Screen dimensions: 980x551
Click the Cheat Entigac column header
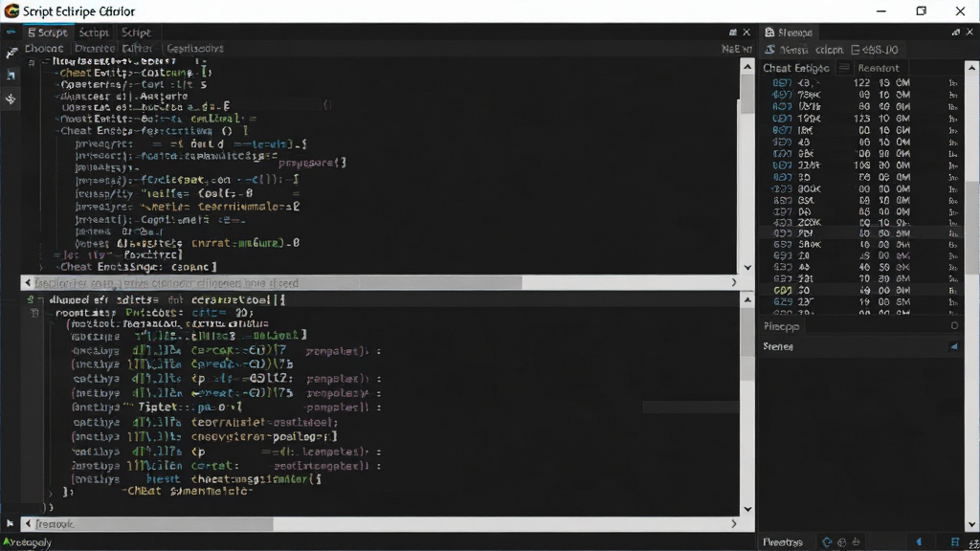[x=795, y=68]
